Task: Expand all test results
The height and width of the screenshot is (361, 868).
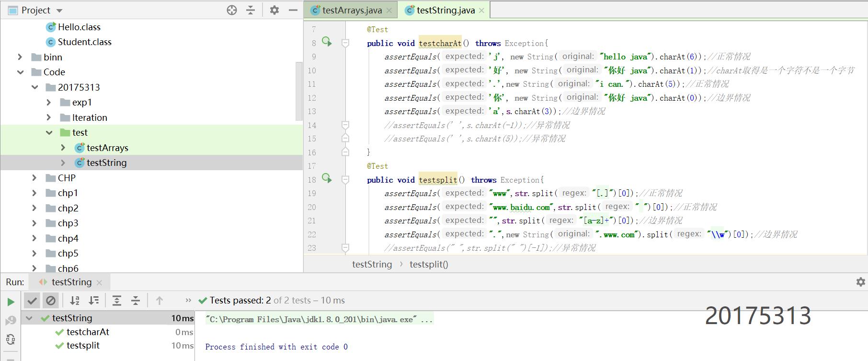Action: coord(116,301)
